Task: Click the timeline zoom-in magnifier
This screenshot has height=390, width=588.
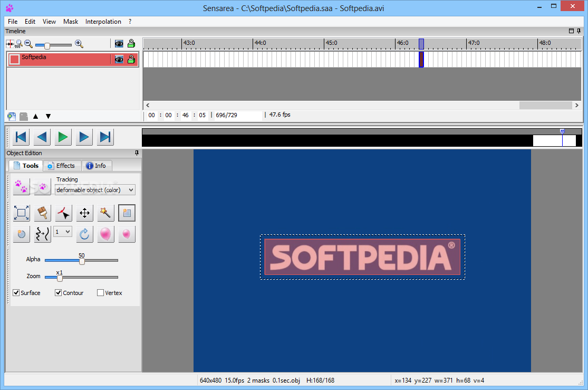Action: pos(79,44)
